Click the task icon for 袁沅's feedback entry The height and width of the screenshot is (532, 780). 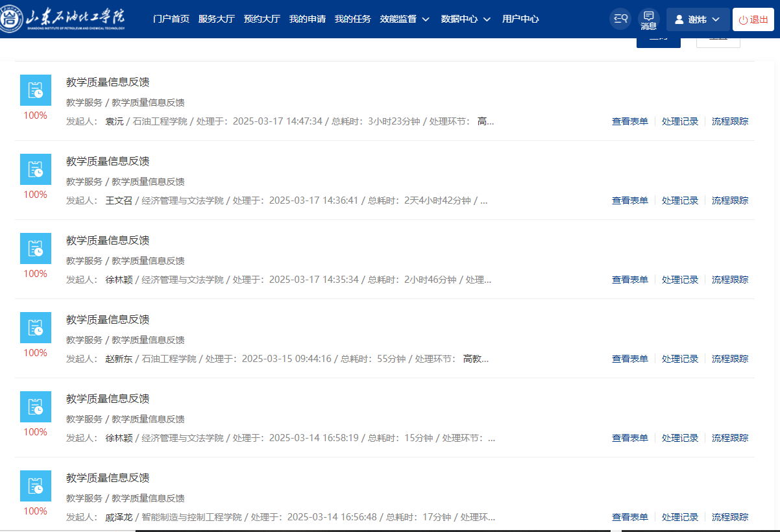point(36,90)
